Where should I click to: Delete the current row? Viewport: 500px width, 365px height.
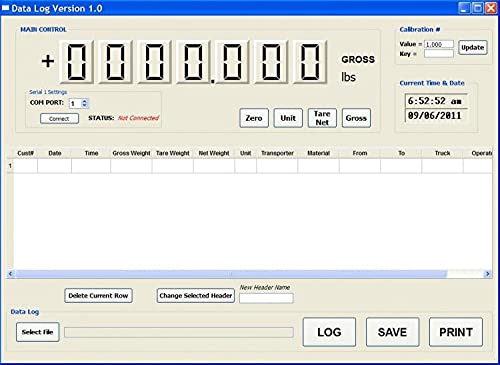click(x=98, y=296)
